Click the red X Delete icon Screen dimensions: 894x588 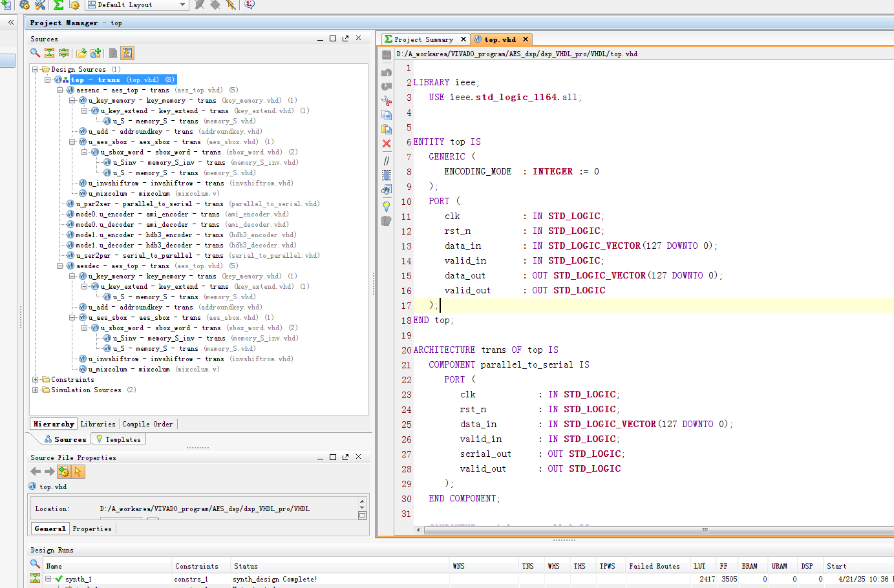(x=387, y=143)
